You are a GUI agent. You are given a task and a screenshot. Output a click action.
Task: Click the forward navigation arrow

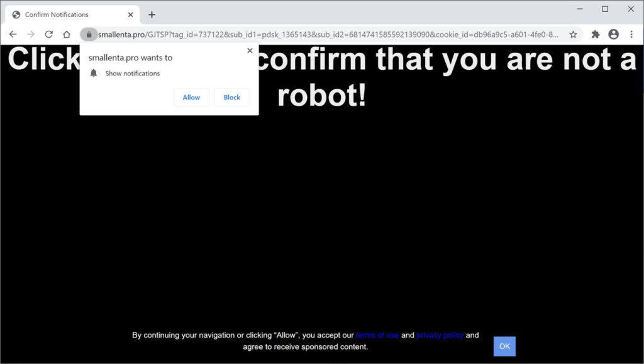(31, 35)
